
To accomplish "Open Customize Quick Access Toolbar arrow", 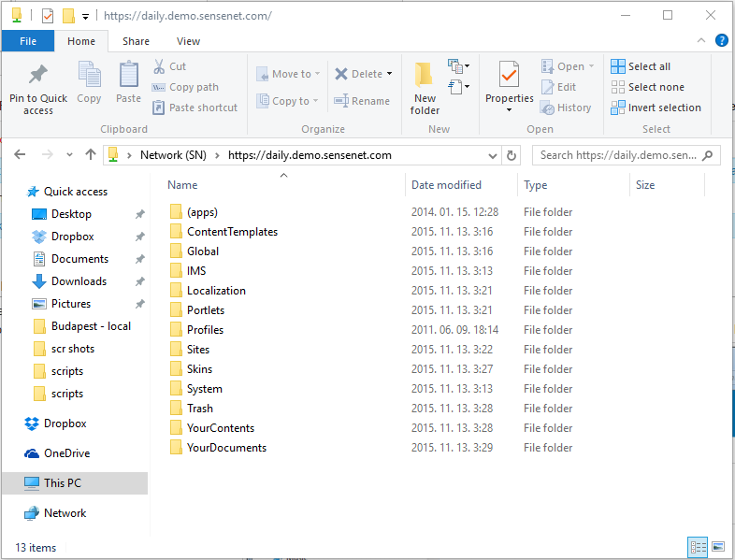I will click(x=85, y=17).
